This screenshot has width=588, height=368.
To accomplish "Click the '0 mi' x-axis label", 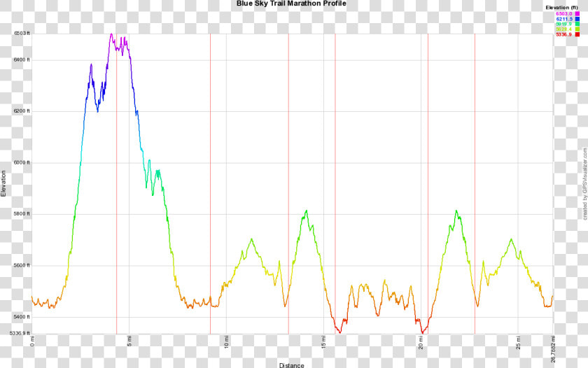I will point(32,341).
